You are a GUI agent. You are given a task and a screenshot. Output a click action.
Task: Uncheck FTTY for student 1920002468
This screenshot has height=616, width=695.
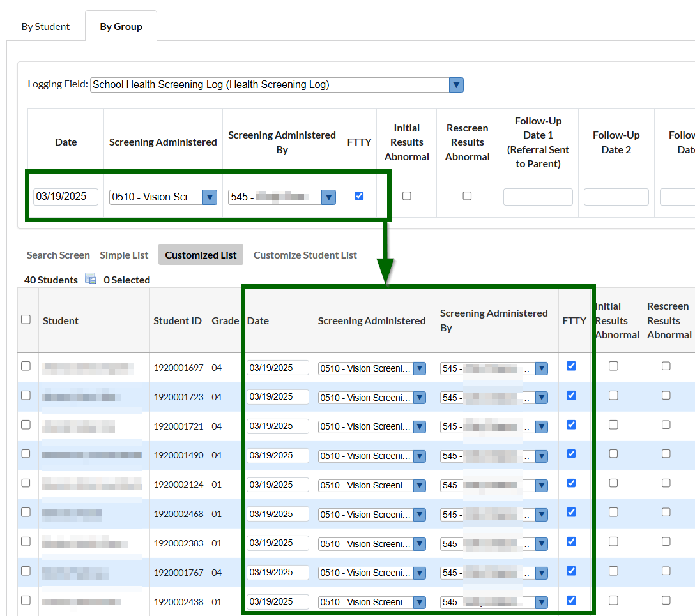(x=571, y=512)
